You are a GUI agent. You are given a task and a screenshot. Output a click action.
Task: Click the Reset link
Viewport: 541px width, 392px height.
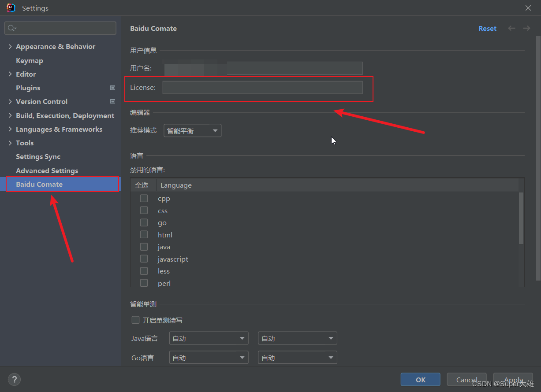coord(487,28)
